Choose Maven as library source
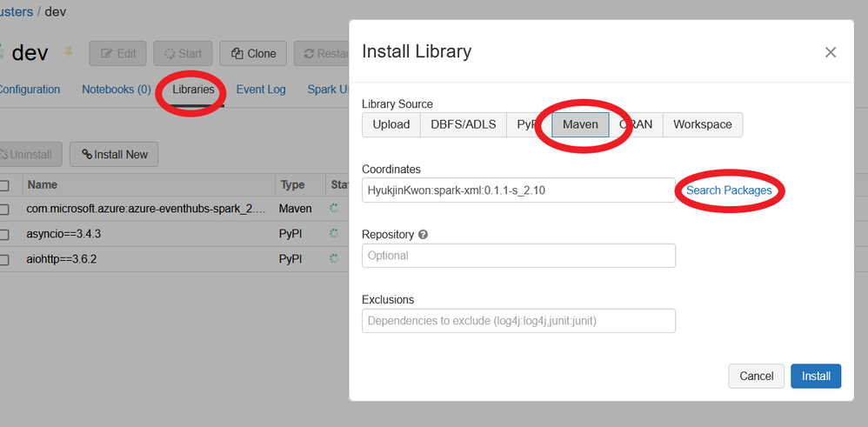 580,124
